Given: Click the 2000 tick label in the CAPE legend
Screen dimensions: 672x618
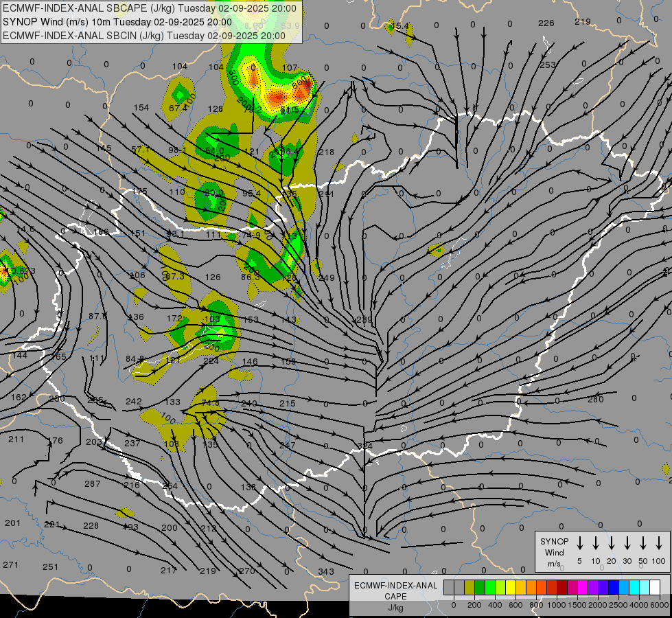Looking at the screenshot, I should point(597,605).
